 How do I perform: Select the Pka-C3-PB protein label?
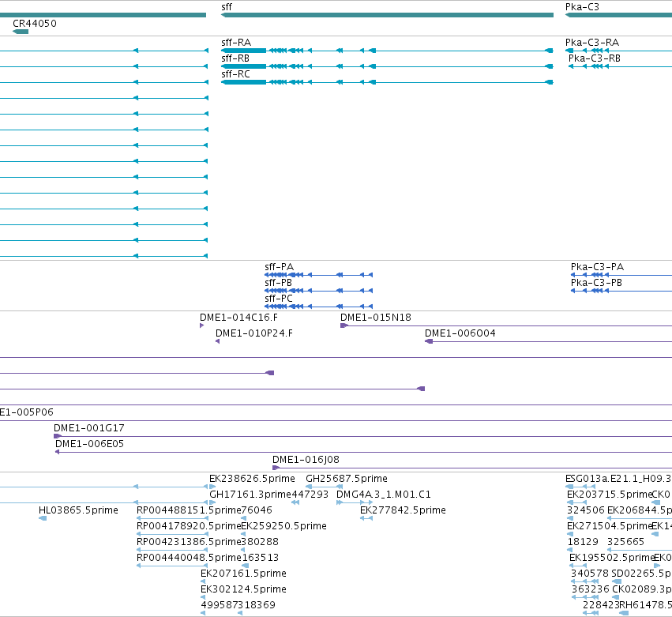596,283
